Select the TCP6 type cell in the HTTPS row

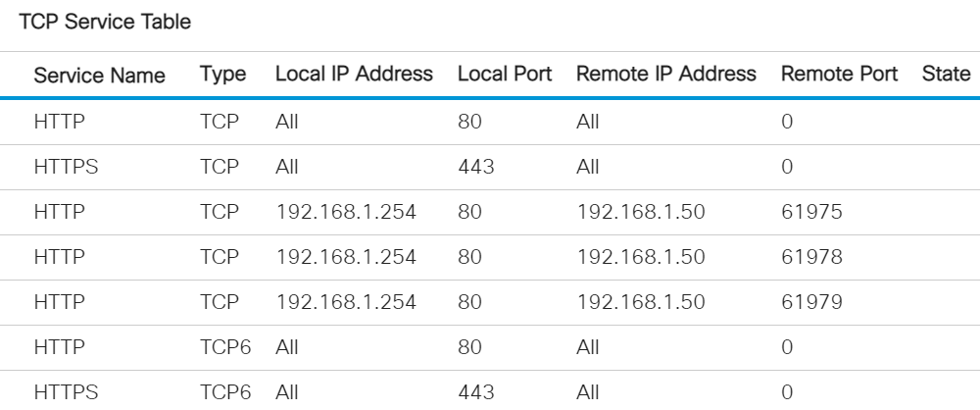(220, 390)
